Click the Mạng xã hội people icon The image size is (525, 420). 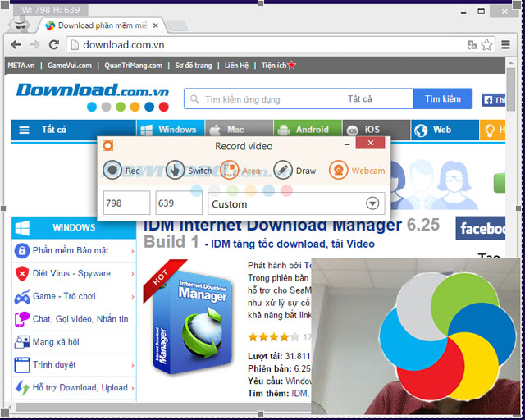pyautogui.click(x=22, y=342)
